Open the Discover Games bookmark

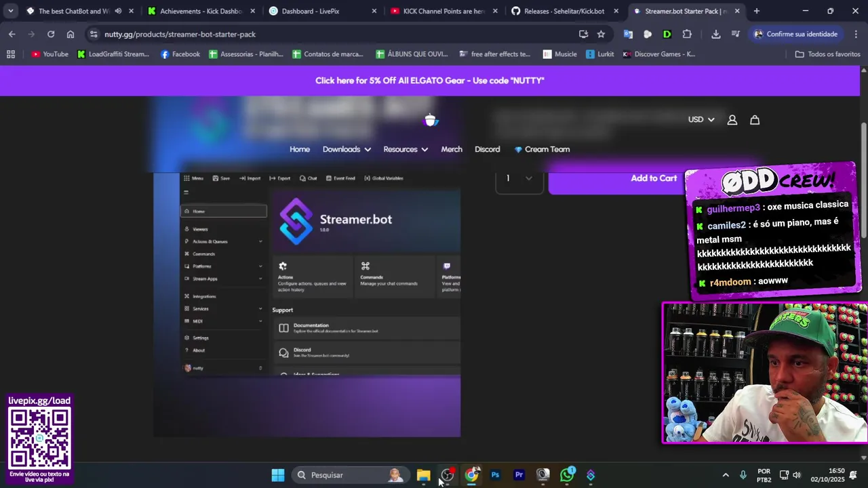(659, 54)
